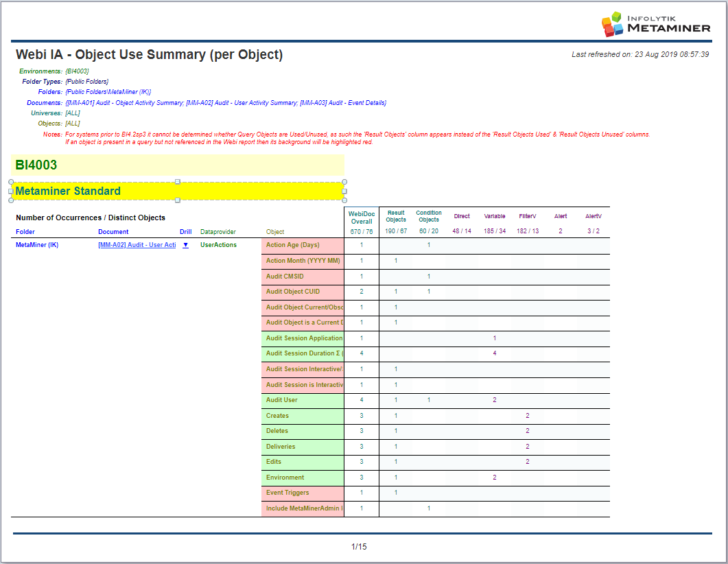The height and width of the screenshot is (564, 728).
Task: Select the Audit Object CUID object cell
Action: (x=303, y=292)
